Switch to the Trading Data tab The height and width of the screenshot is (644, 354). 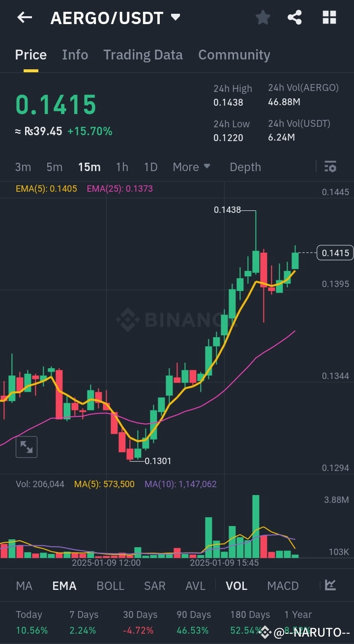coord(143,55)
